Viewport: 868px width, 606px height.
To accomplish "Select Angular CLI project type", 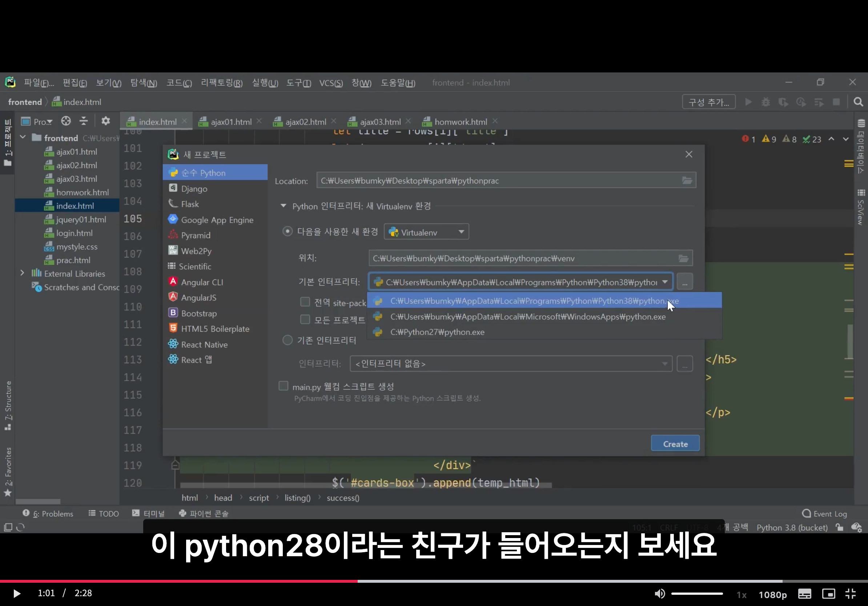I will [x=215, y=282].
